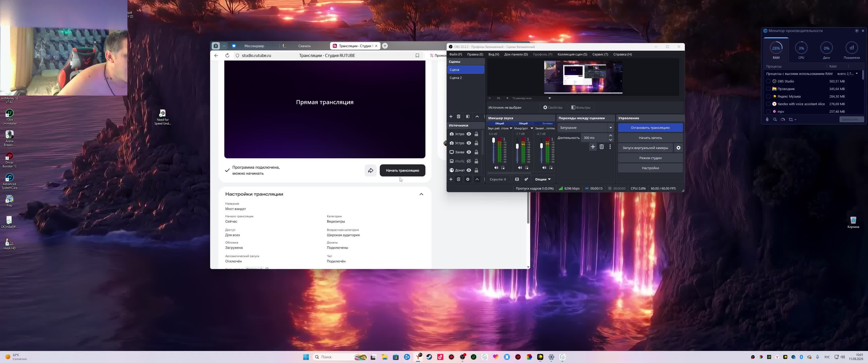Switch audio mixer layout icon
This screenshot has height=363, width=868.
click(517, 179)
